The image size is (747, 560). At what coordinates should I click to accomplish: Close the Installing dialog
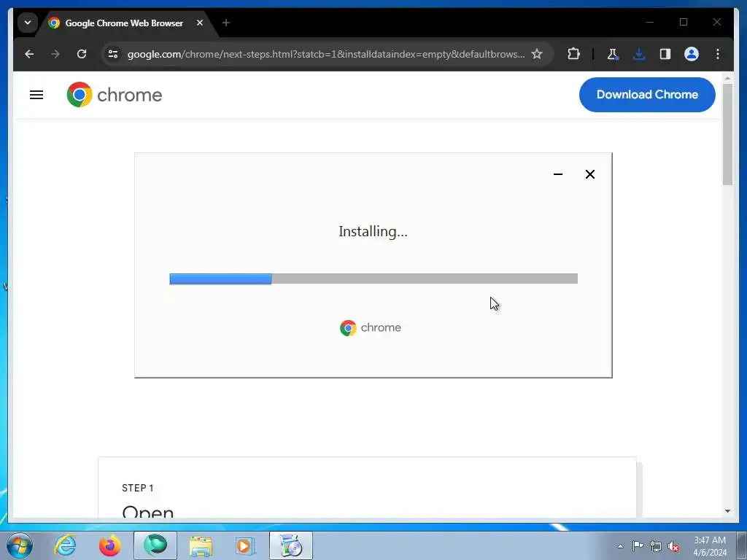(589, 174)
